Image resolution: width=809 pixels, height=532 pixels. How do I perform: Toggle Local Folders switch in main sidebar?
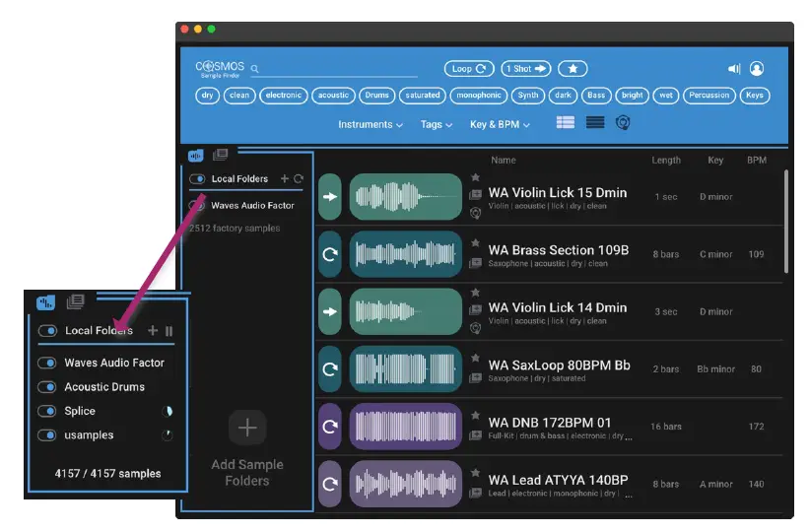click(x=197, y=179)
